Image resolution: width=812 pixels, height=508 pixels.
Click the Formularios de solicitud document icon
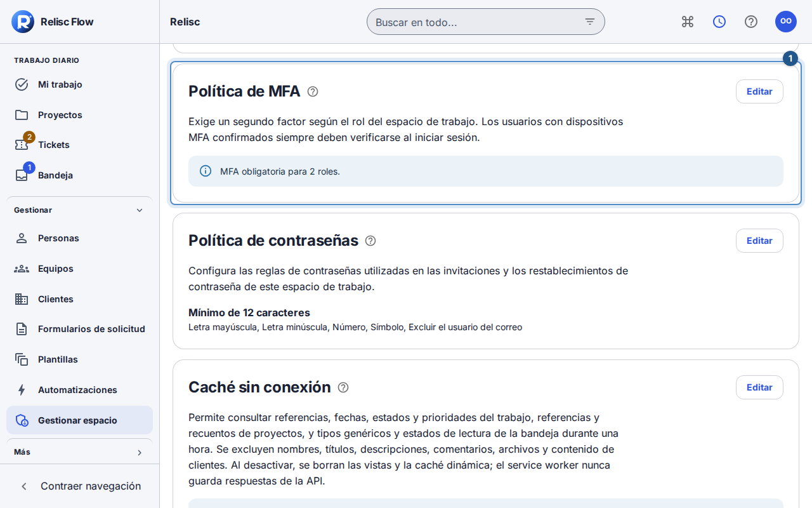tap(22, 329)
